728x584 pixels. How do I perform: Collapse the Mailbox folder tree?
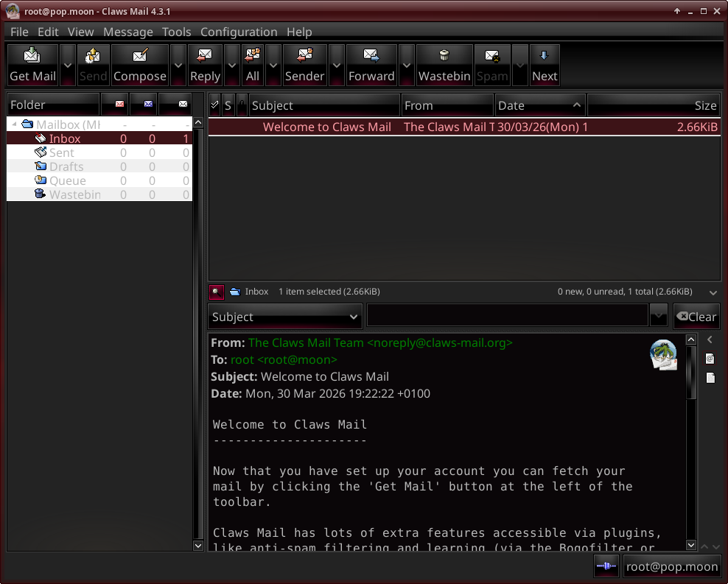[15, 124]
